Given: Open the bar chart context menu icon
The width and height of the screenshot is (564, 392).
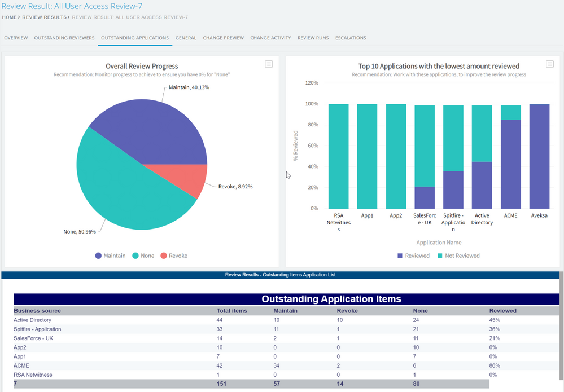Looking at the screenshot, I should 550,64.
